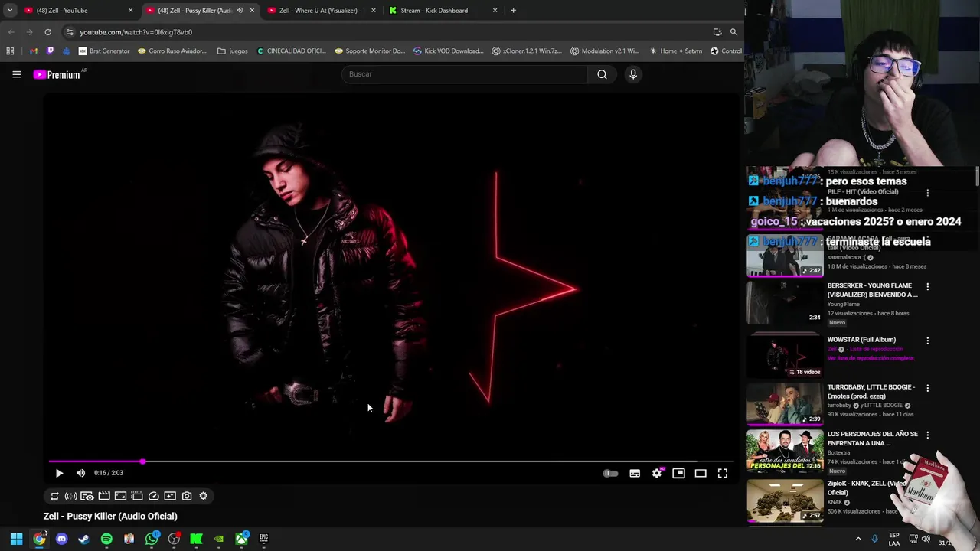Switch to Stream - Kick Dashboard tab
Image resolution: width=980 pixels, height=551 pixels.
click(x=442, y=11)
